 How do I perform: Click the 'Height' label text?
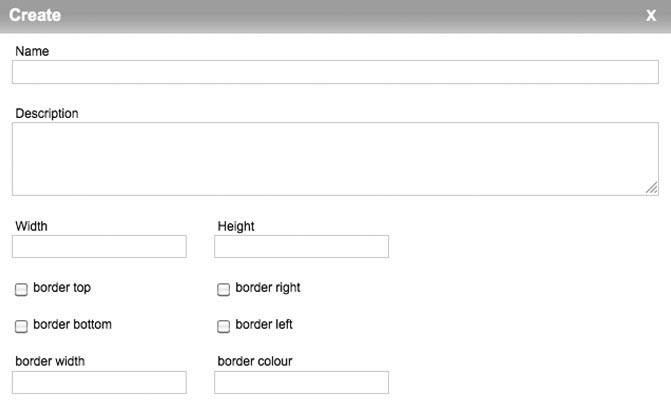click(236, 226)
